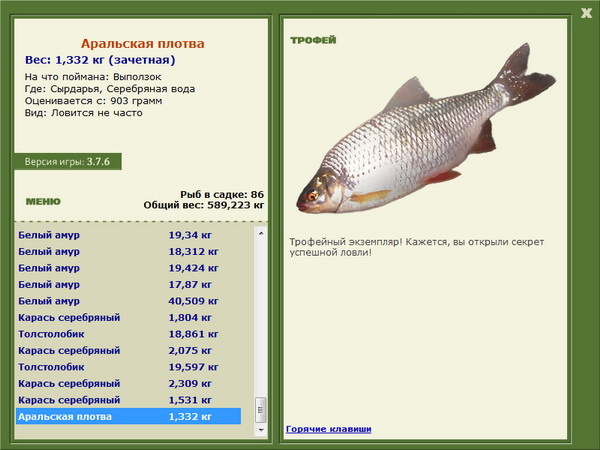Image resolution: width=600 pixels, height=450 pixels.
Task: Open the Горячие клавиши link
Action: click(x=329, y=429)
